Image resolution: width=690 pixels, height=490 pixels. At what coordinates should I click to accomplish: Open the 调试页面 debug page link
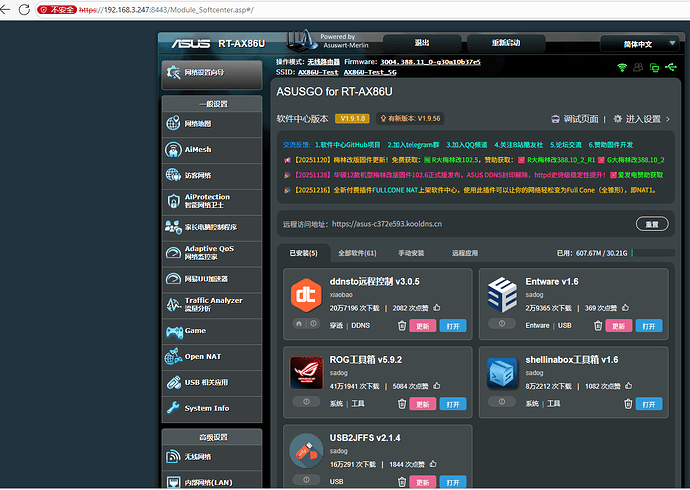click(x=575, y=119)
